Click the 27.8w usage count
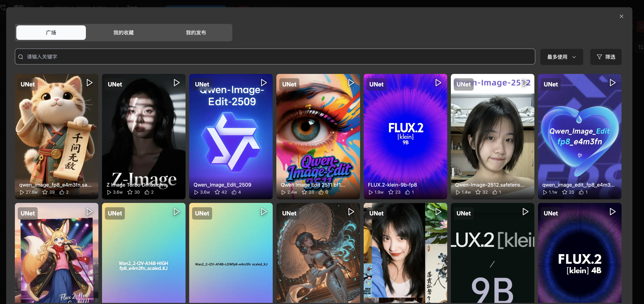The width and height of the screenshot is (644, 304). tap(32, 192)
